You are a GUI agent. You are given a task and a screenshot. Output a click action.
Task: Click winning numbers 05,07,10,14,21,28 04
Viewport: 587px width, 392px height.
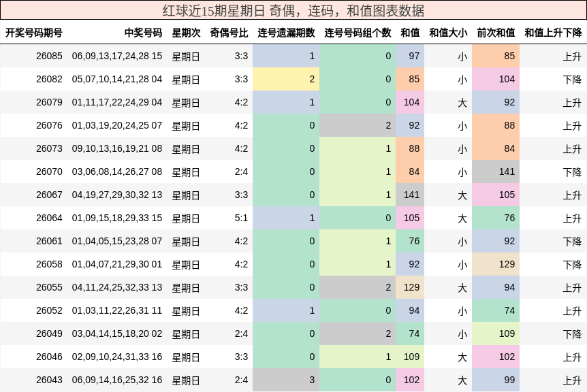117,80
